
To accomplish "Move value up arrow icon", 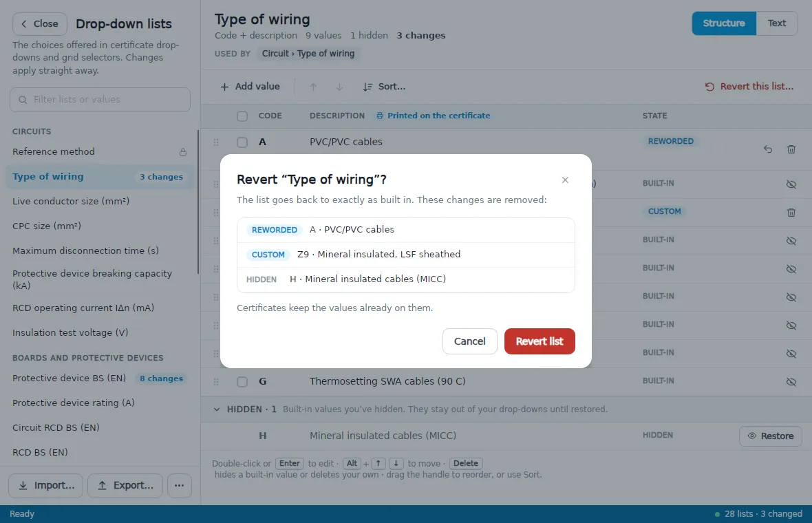I will [x=313, y=87].
